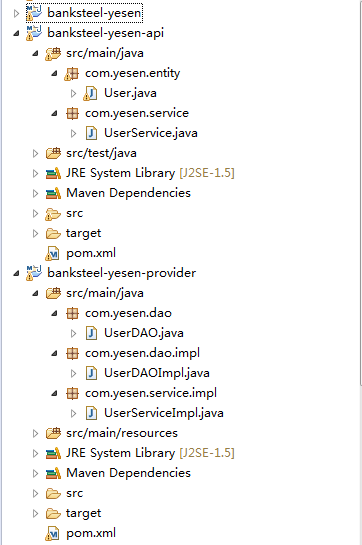
Task: Click source folder icon of api src/main/java
Action: [x=53, y=54]
